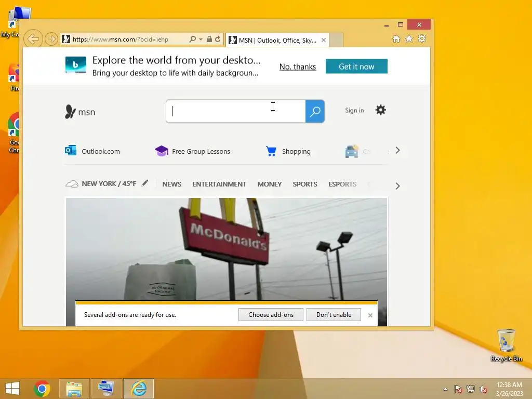Viewport: 532px width, 399px height.
Task: Focus the MSN web search box
Action: [x=236, y=111]
